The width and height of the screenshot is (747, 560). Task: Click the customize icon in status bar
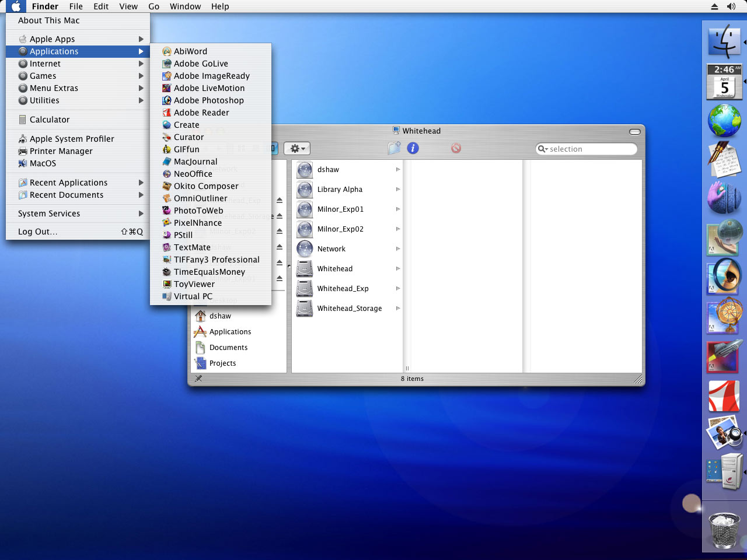pos(198,379)
